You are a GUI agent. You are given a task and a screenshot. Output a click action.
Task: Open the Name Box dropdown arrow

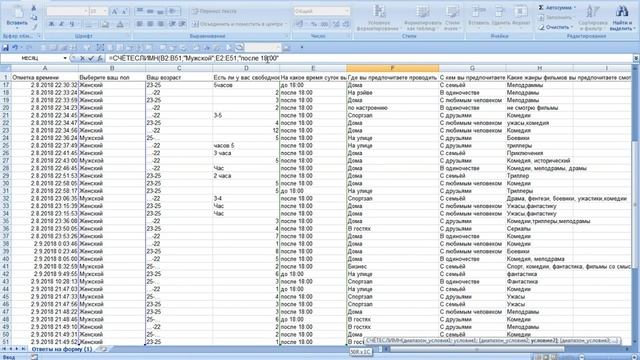65,58
